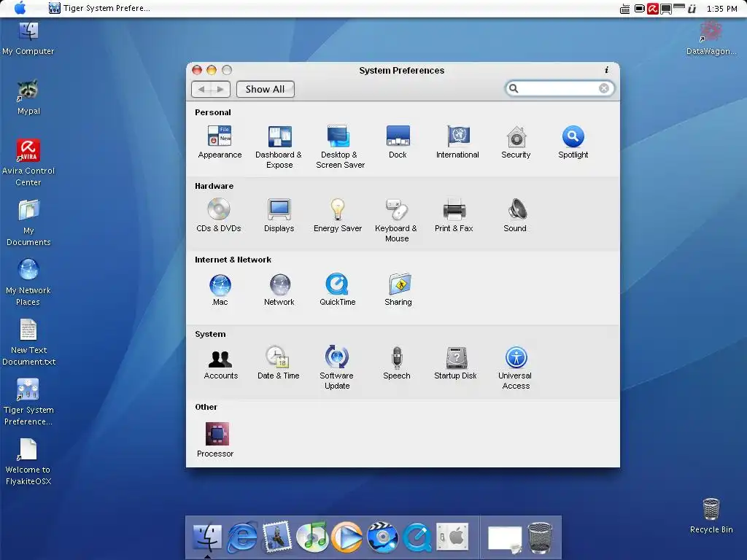This screenshot has height=560, width=747.
Task: Launch QuickTime Player from the dock
Action: click(417, 537)
